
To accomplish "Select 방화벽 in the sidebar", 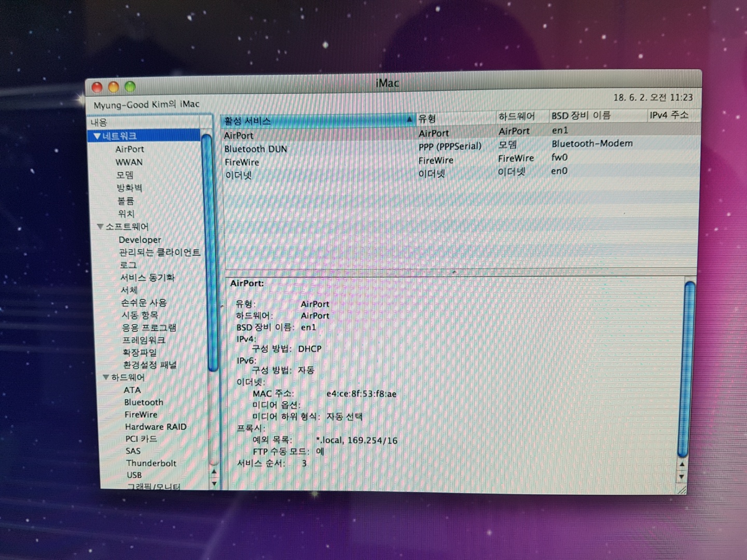I will [x=129, y=188].
